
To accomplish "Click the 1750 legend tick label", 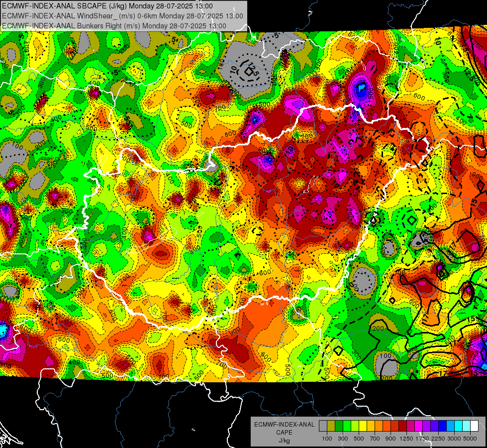I will (x=422, y=439).
